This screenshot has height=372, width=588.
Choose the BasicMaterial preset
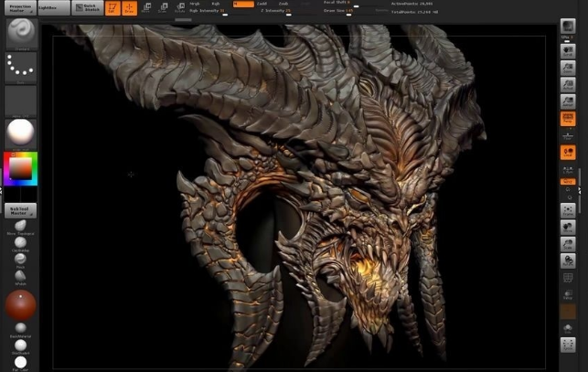click(21, 330)
